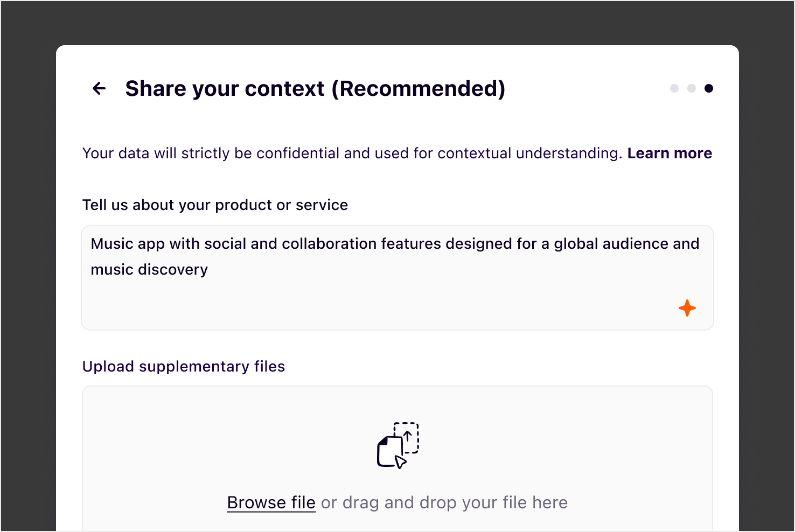Click the 'Share your context (Recommended)' heading

pos(315,89)
